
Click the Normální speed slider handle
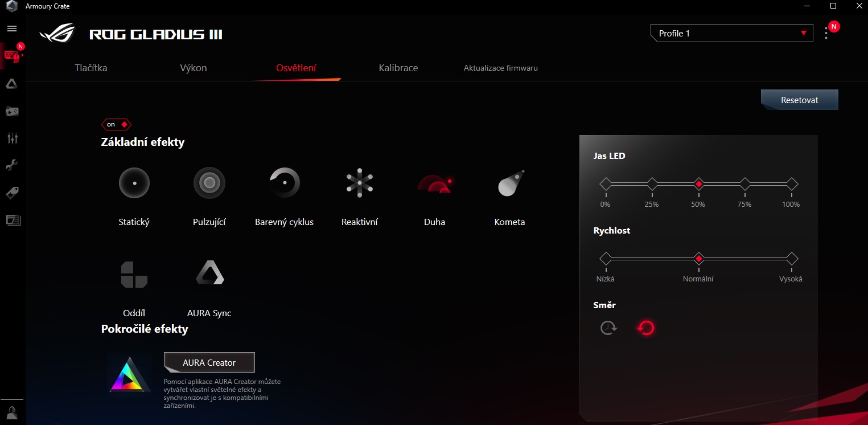click(699, 259)
